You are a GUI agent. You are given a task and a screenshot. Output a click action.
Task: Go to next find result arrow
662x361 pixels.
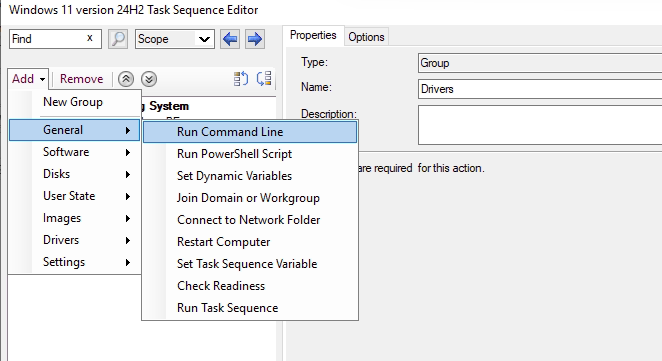255,39
